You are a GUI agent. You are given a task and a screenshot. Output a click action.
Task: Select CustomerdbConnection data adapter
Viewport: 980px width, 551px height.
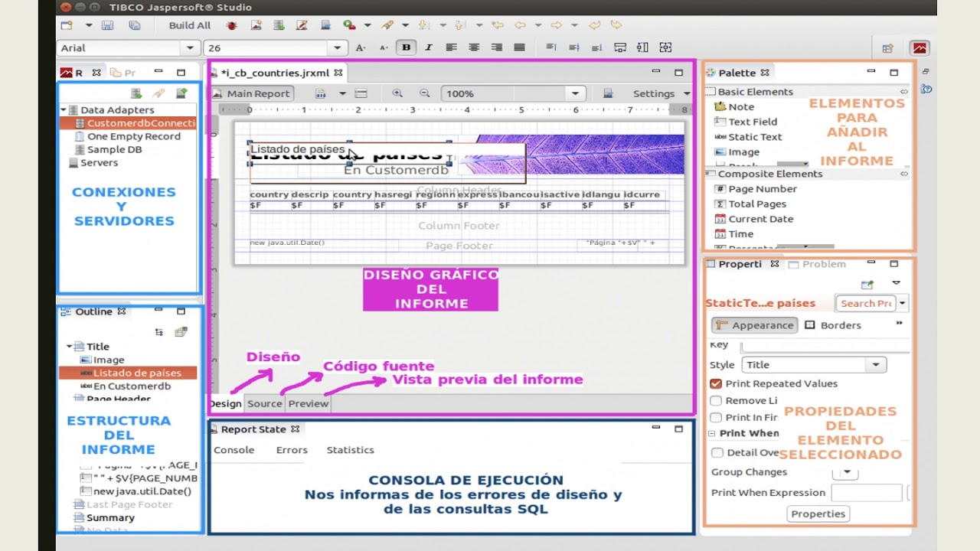click(x=136, y=123)
